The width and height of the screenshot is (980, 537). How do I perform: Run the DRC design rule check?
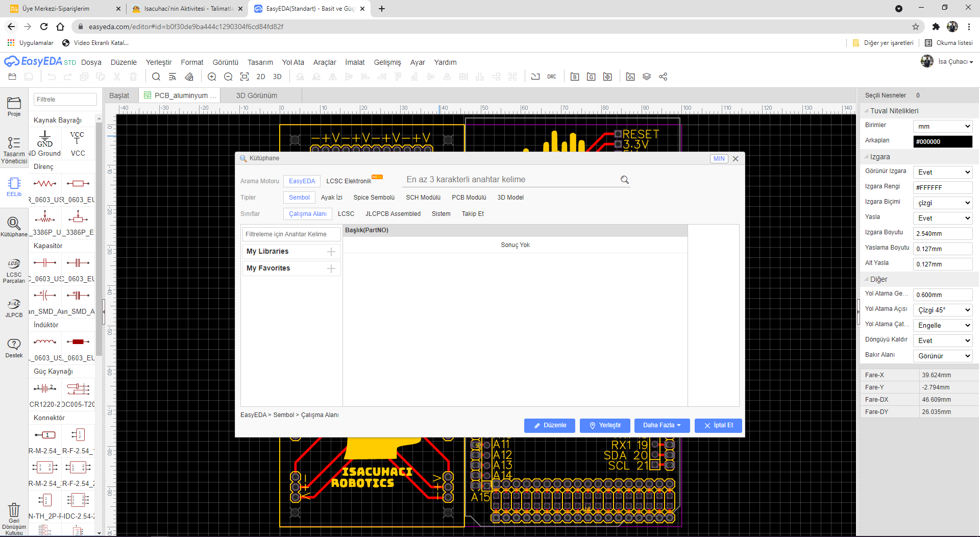551,76
